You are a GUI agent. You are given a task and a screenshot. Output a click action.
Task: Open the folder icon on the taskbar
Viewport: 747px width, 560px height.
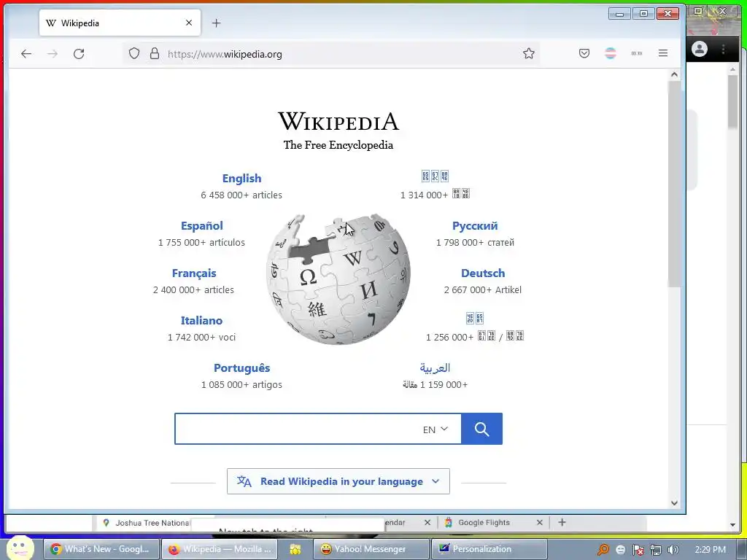[295, 550]
